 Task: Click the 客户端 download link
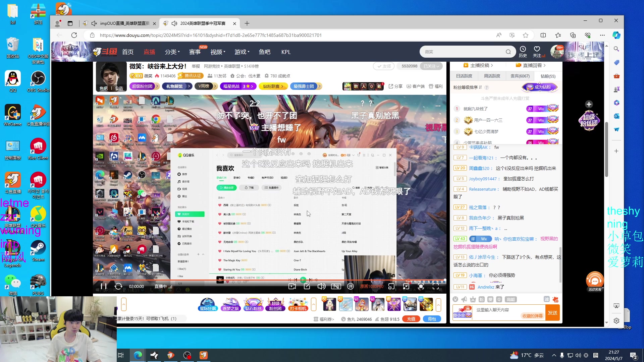(x=416, y=86)
